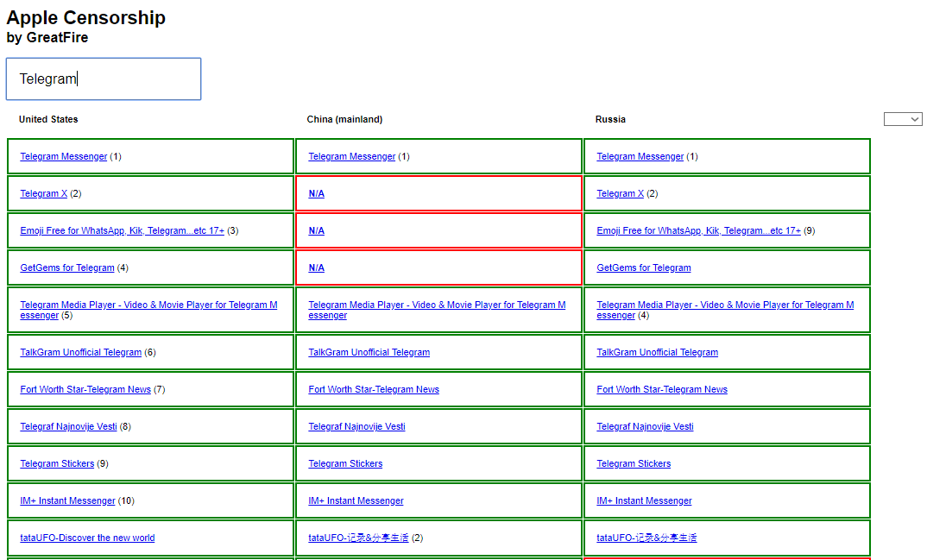Screen dimensions: 927x560
Task: Open Fort Worth Star-Telegram News, United States
Action: pyautogui.click(x=85, y=390)
